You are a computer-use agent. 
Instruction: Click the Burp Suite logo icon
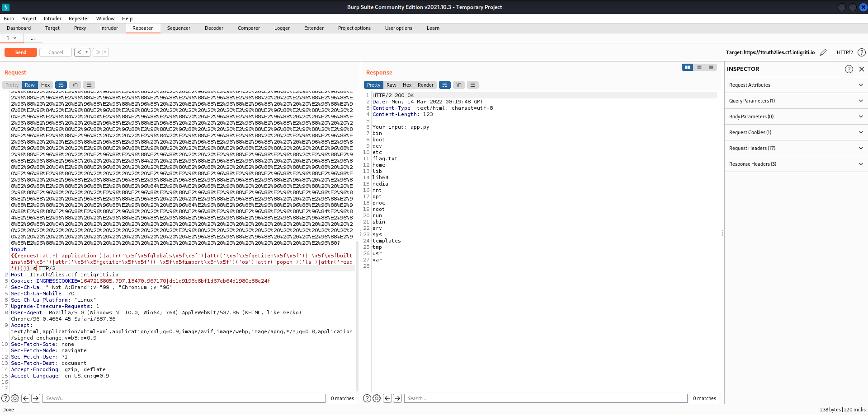pos(6,7)
